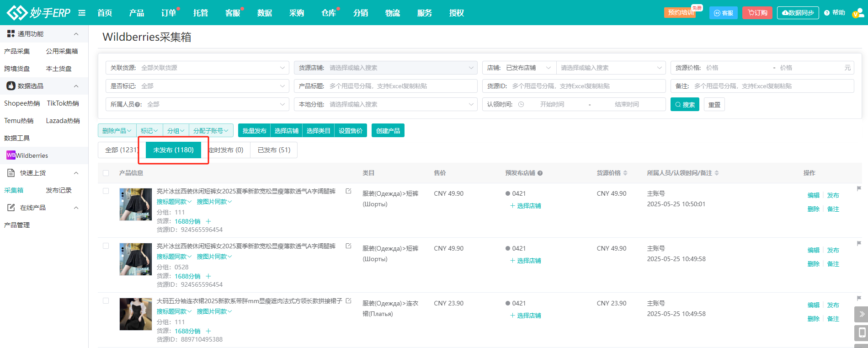Click the expand double-arrow floating button
868x348 pixels.
[861, 314]
